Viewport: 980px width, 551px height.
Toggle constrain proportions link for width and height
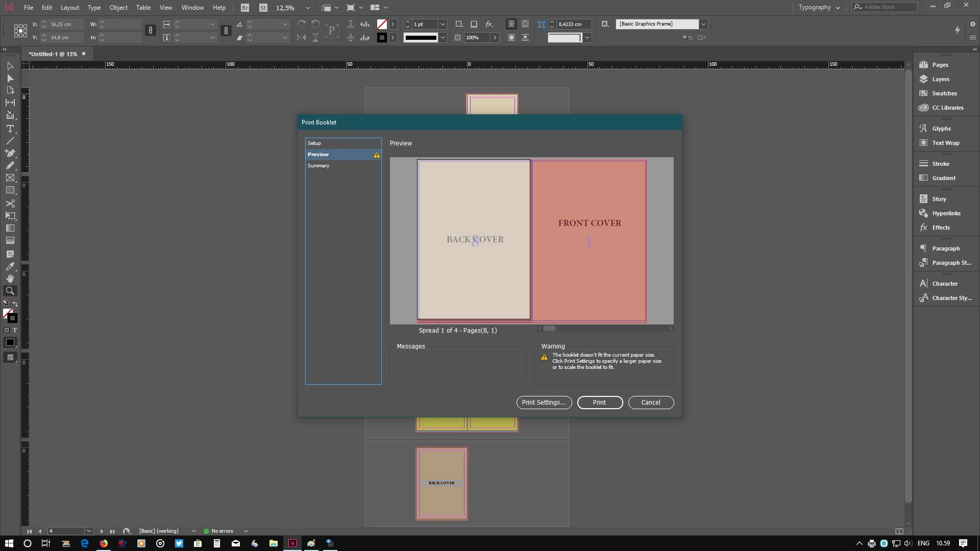coord(150,31)
